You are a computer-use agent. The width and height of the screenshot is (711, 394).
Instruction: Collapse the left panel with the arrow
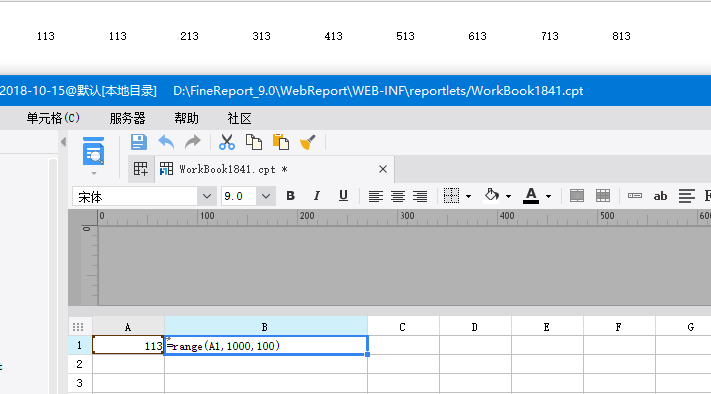[63, 142]
